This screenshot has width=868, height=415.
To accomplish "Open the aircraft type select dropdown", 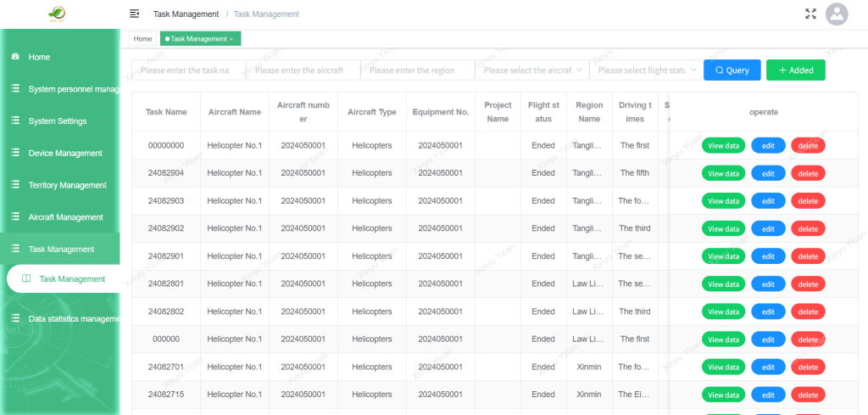I will point(531,70).
